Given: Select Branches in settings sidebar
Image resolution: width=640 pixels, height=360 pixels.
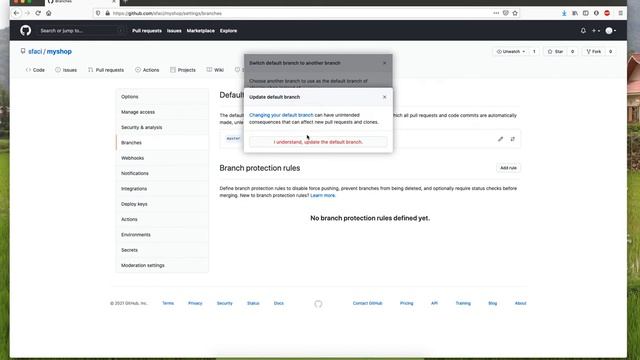Looking at the screenshot, I should click(162, 143).
